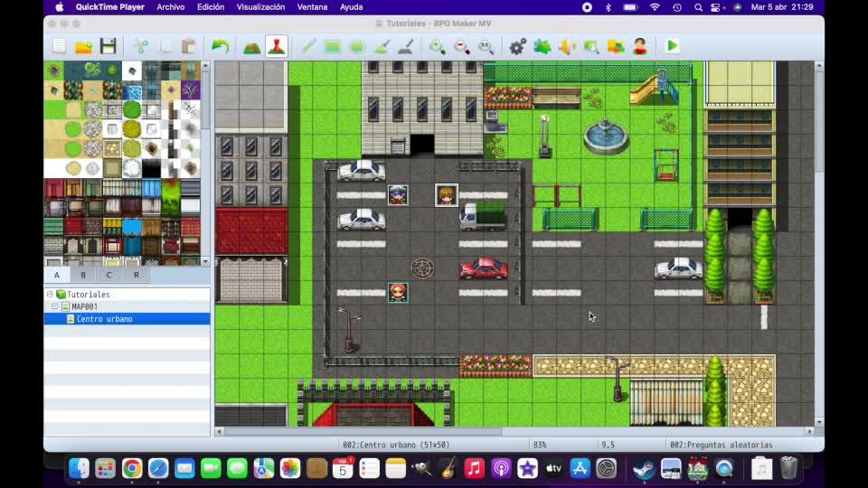This screenshot has width=868, height=488.
Task: Select the Rectangle drawing tool
Action: (x=333, y=46)
